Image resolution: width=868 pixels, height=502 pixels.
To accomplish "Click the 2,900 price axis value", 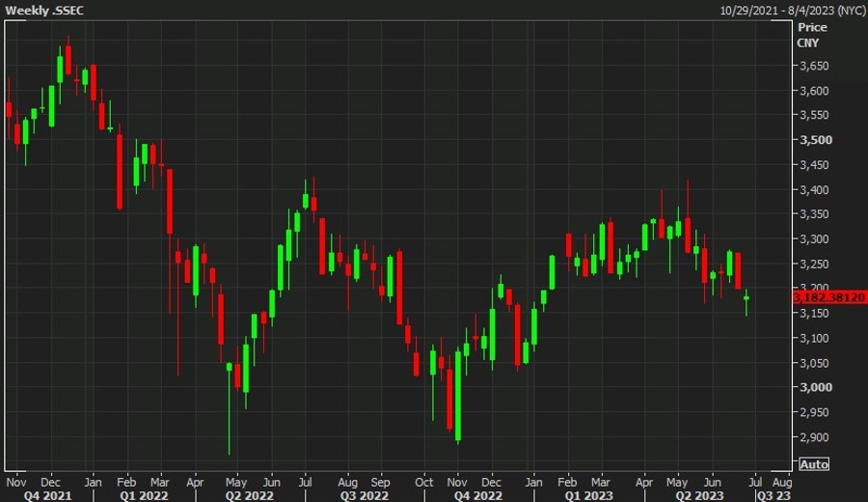I will (814, 437).
